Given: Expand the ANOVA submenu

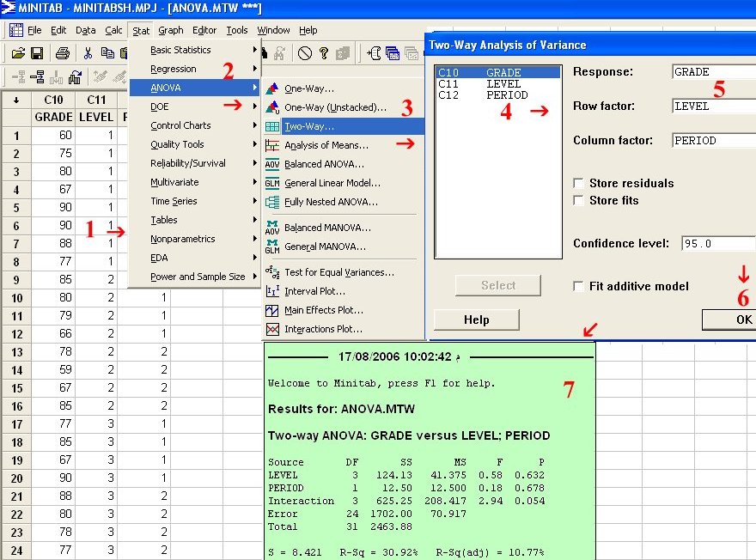Looking at the screenshot, I should pyautogui.click(x=195, y=88).
